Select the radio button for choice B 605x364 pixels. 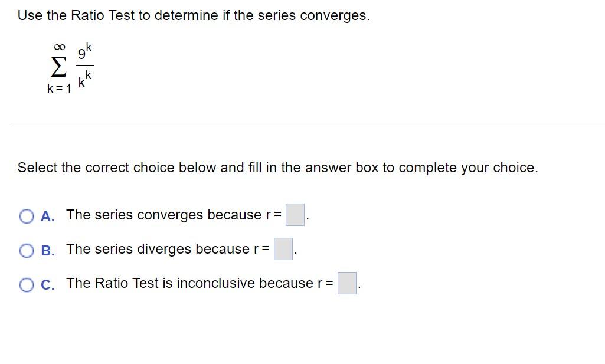pyautogui.click(x=26, y=251)
